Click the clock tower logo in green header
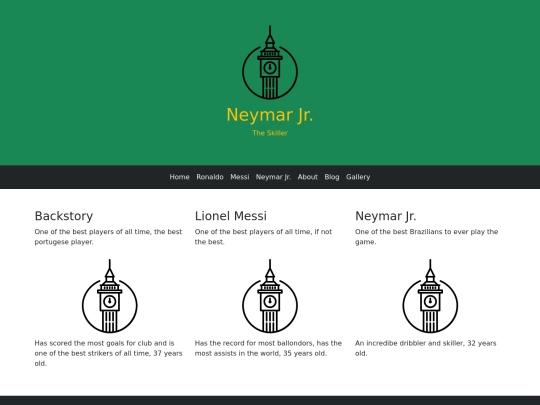The width and height of the screenshot is (540, 405). coord(270,62)
